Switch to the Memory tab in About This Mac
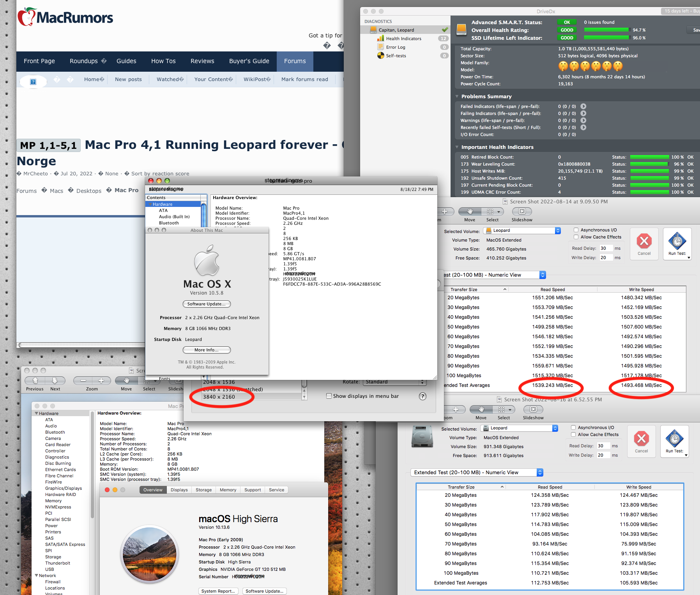 (x=228, y=490)
